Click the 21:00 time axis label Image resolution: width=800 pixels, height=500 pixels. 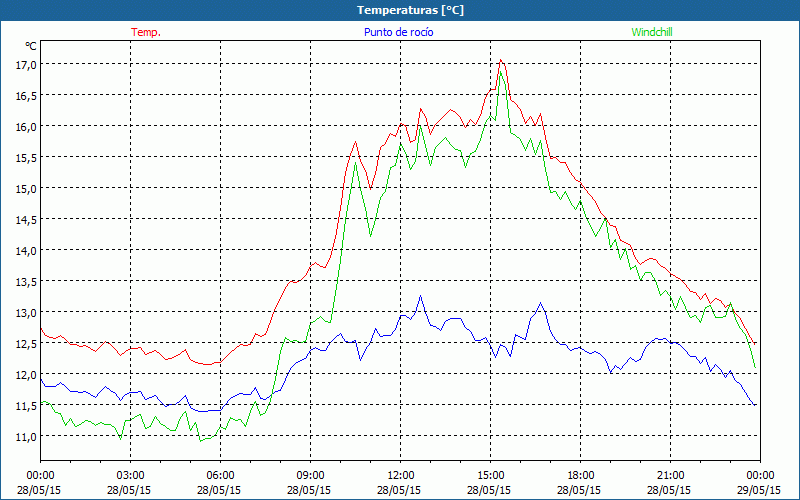(x=670, y=476)
